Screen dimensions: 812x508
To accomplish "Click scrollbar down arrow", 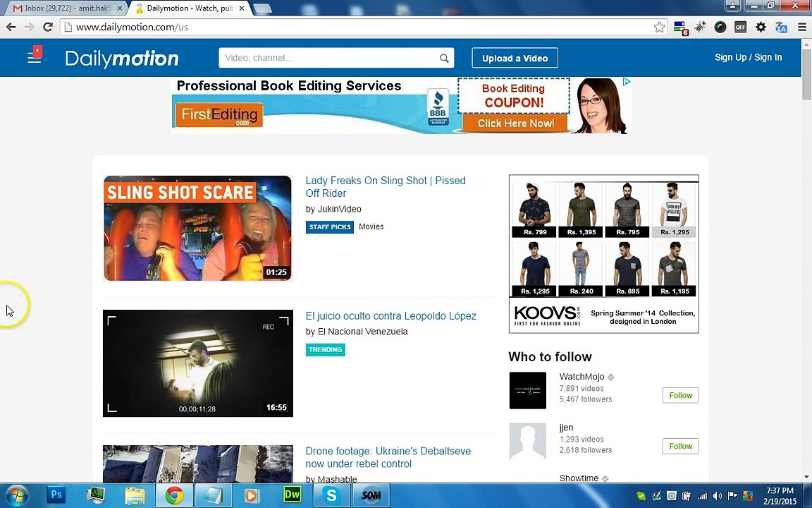I will click(806, 477).
